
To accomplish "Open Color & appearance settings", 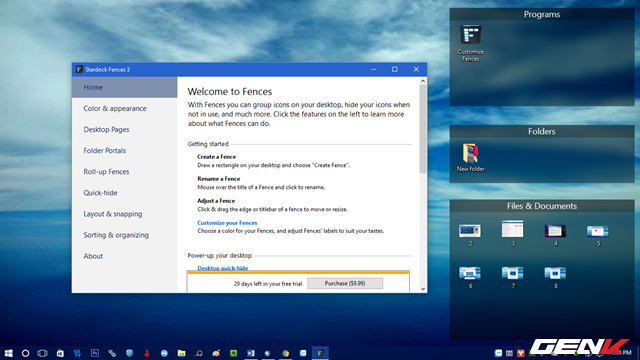I will (x=124, y=109).
